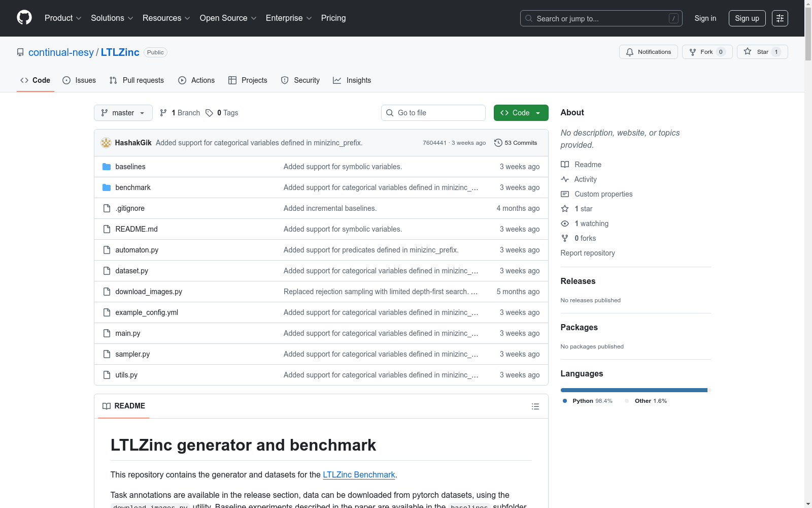This screenshot has height=508, width=812.
Task: Open the Pull requests tab
Action: (137, 80)
